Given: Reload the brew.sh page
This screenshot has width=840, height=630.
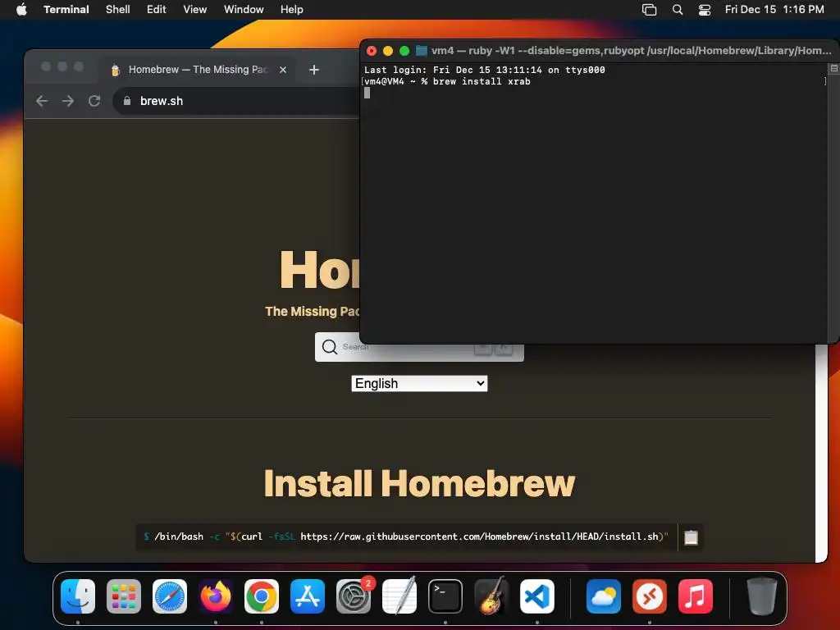Looking at the screenshot, I should pos(94,101).
